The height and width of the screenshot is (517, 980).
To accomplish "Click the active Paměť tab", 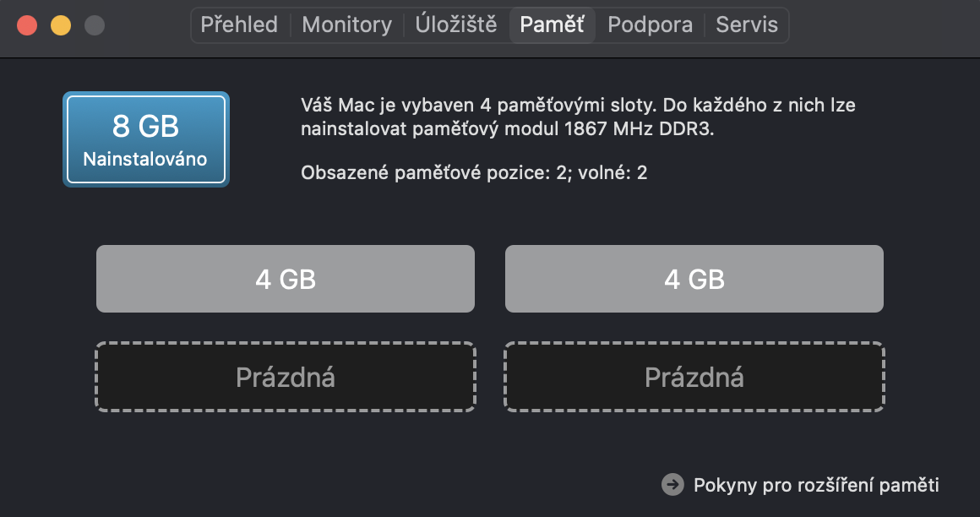I will coord(552,25).
